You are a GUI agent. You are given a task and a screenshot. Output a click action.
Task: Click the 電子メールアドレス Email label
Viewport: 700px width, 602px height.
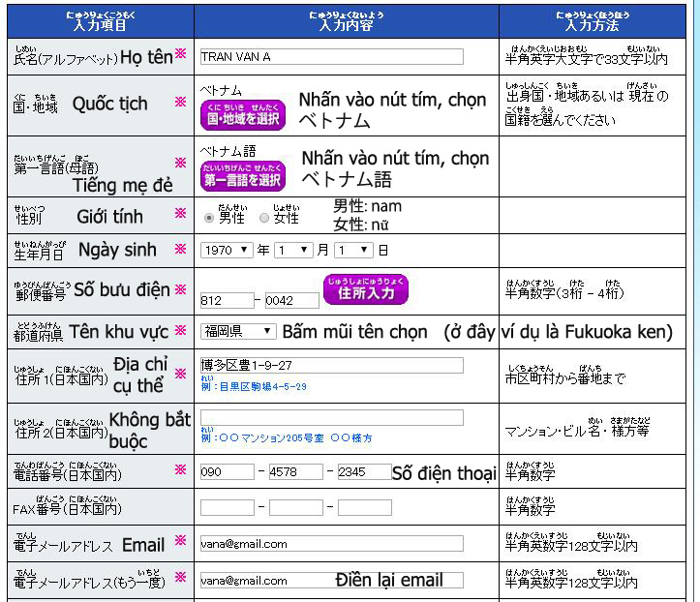point(89,544)
